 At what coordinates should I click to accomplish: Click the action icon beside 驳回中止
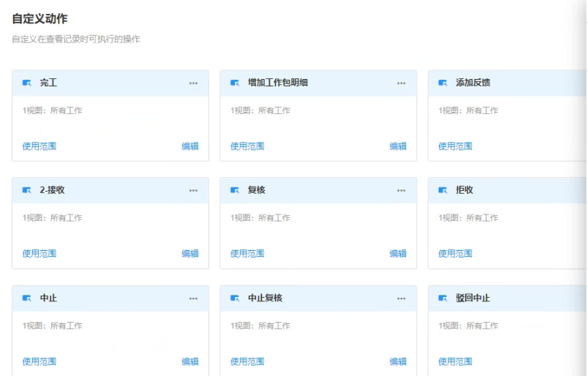(442, 298)
